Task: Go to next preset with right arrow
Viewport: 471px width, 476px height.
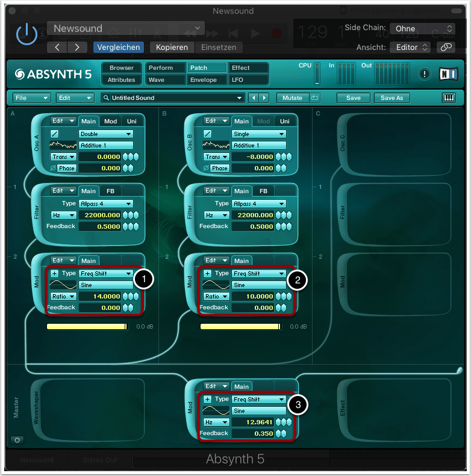Action: (77, 48)
